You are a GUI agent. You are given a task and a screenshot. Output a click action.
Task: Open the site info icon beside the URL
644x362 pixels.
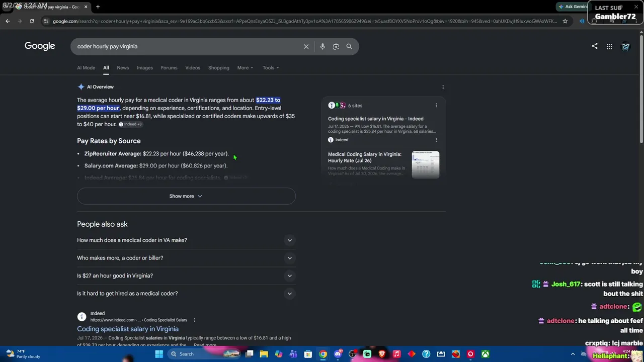coord(46,21)
